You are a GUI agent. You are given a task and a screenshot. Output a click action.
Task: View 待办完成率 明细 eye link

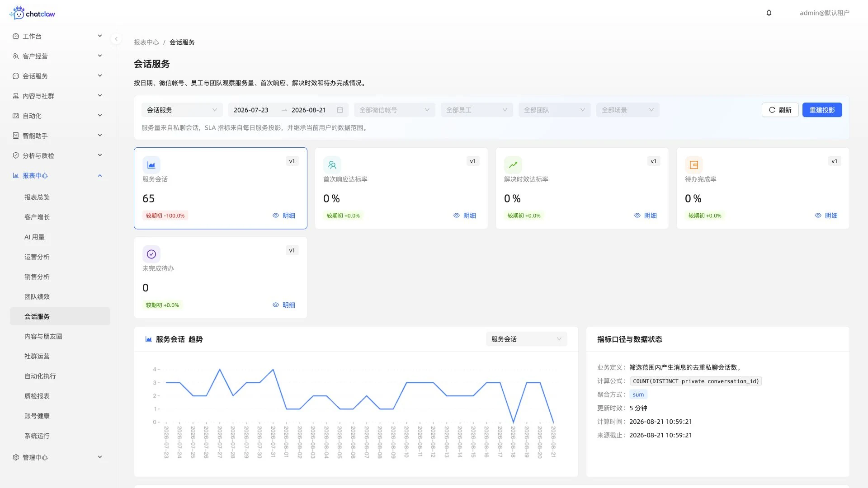tap(826, 216)
